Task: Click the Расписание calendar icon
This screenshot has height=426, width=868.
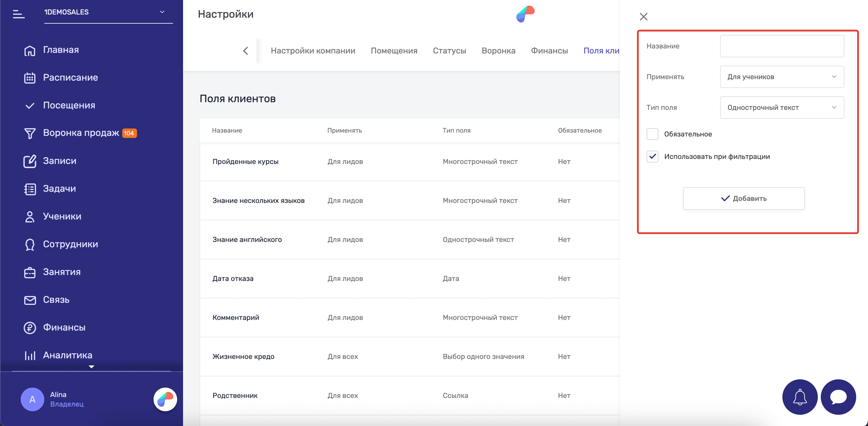Action: pyautogui.click(x=30, y=78)
